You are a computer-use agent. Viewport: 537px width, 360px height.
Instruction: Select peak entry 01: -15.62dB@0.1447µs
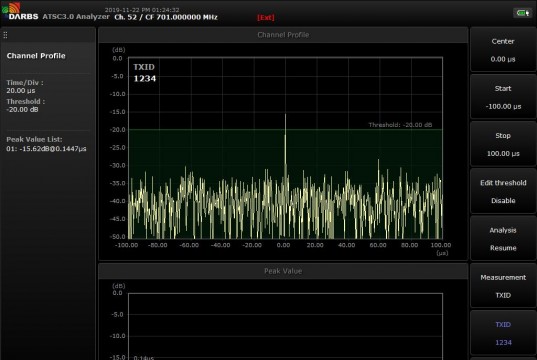pyautogui.click(x=46, y=149)
